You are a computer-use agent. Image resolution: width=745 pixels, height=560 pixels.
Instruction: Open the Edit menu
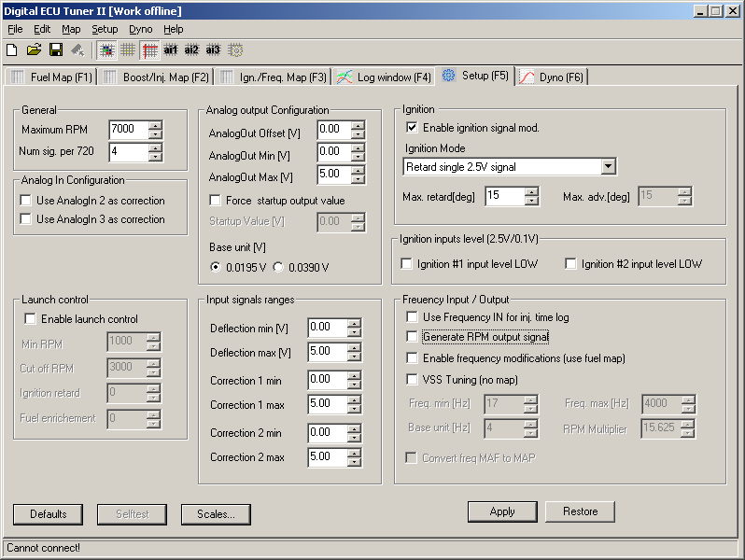(42, 29)
